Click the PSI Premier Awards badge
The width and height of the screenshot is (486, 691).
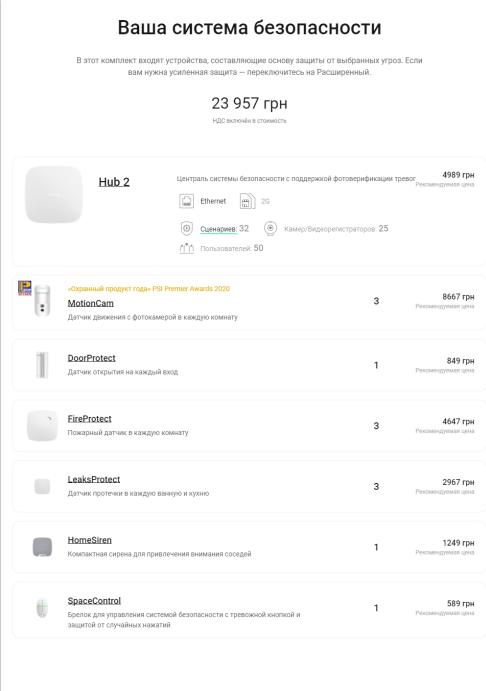pos(24,288)
